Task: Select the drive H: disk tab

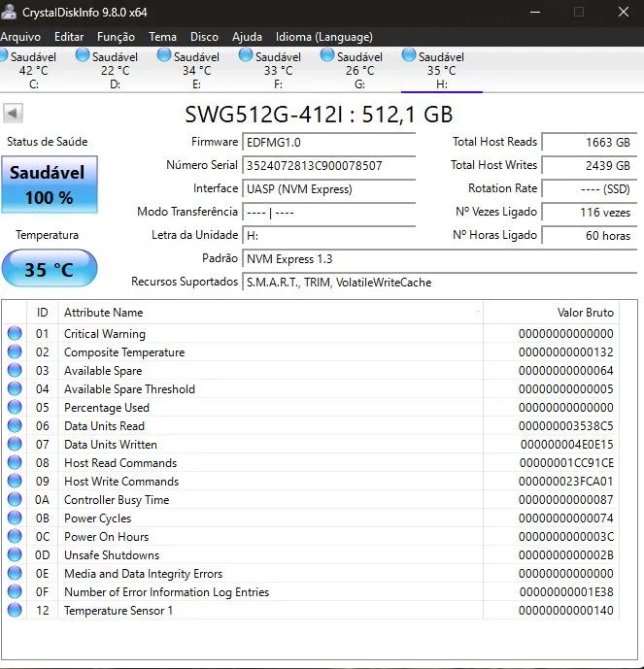Action: [442, 70]
